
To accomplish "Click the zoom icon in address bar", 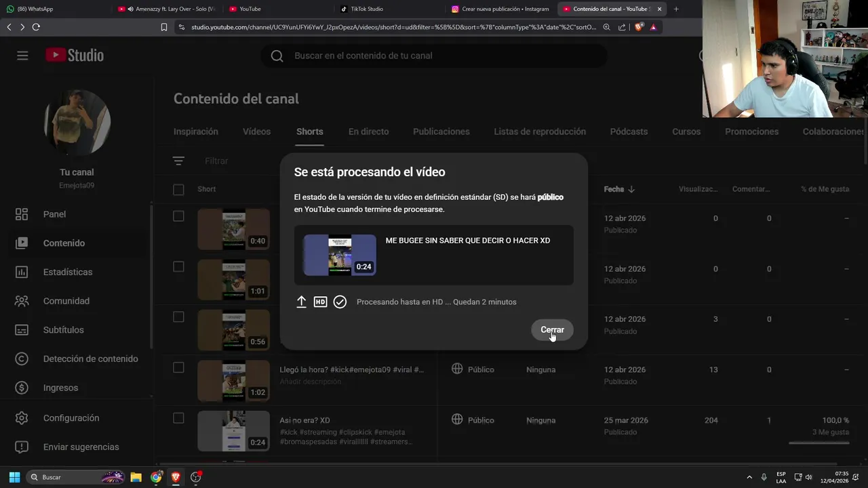I will point(606,27).
